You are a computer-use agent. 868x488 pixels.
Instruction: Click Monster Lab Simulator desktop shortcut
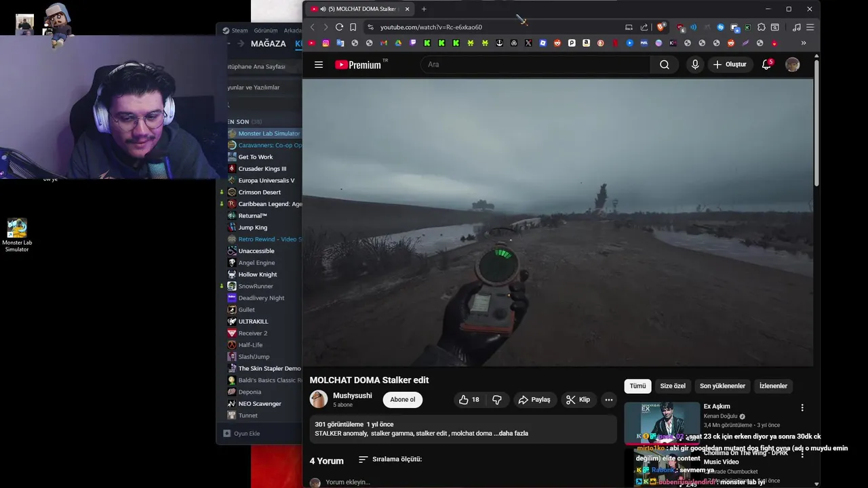17,235
